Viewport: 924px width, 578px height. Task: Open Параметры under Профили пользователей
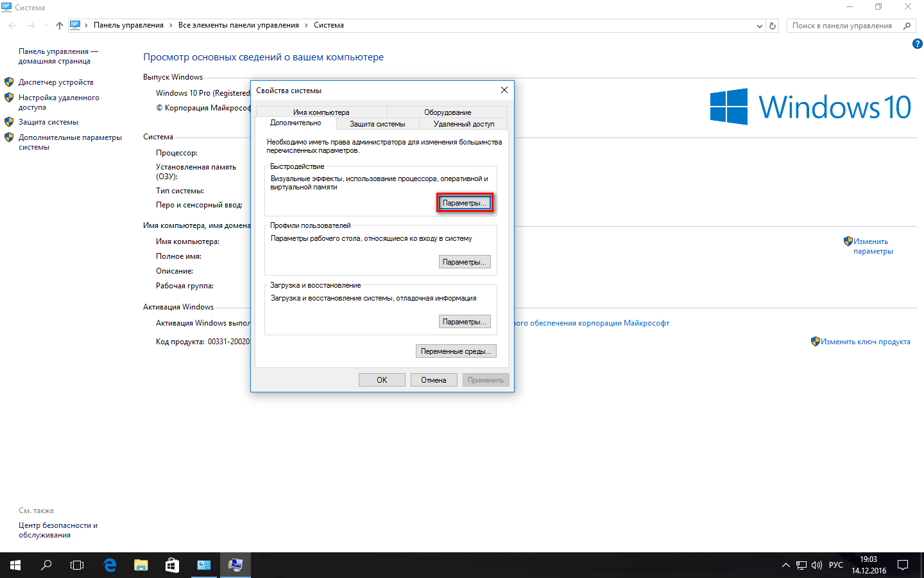pos(465,262)
